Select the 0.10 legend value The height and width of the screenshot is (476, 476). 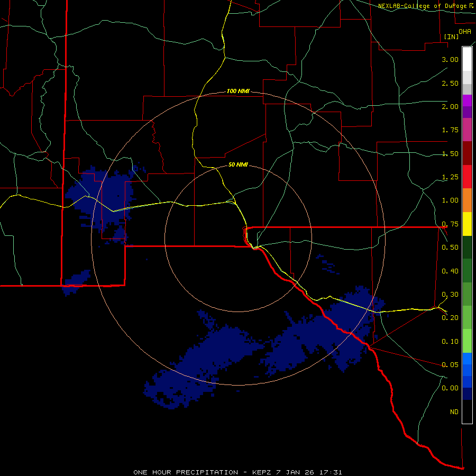point(450,342)
